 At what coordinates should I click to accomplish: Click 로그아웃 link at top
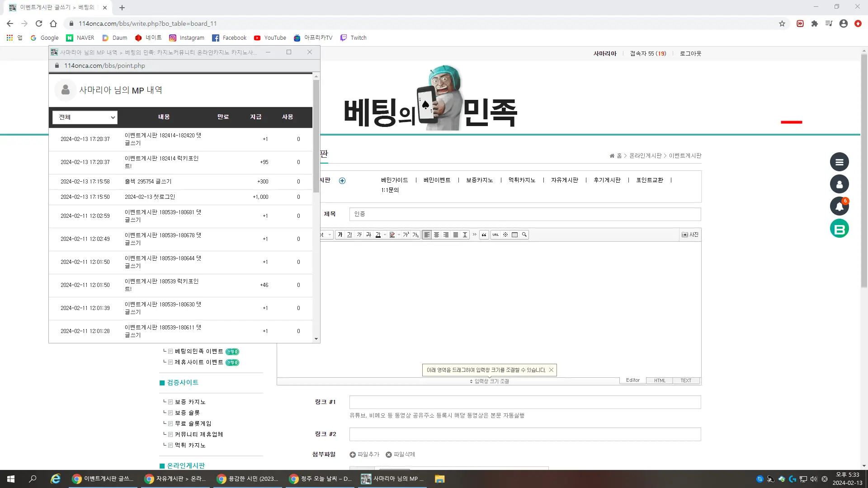(690, 53)
